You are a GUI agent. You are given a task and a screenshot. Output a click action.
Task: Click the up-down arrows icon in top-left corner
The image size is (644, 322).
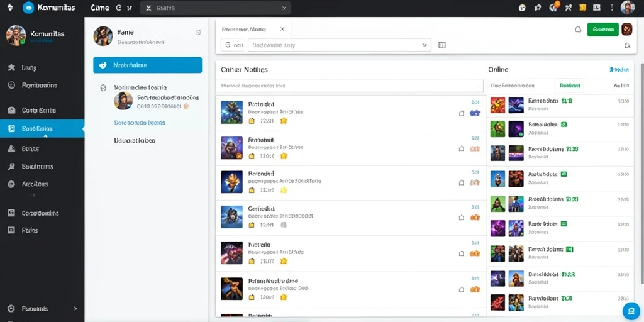[10, 8]
